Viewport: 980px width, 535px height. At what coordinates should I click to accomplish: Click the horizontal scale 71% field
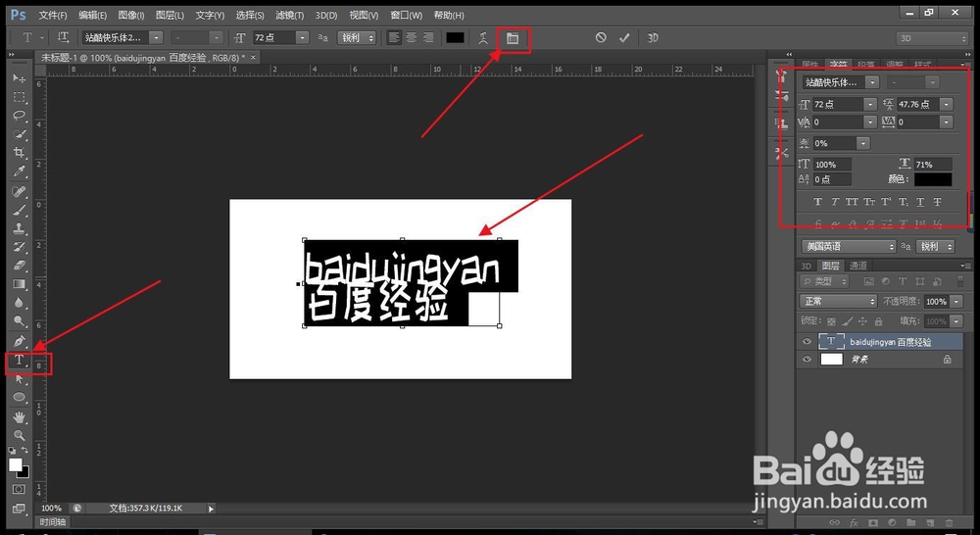(x=933, y=165)
